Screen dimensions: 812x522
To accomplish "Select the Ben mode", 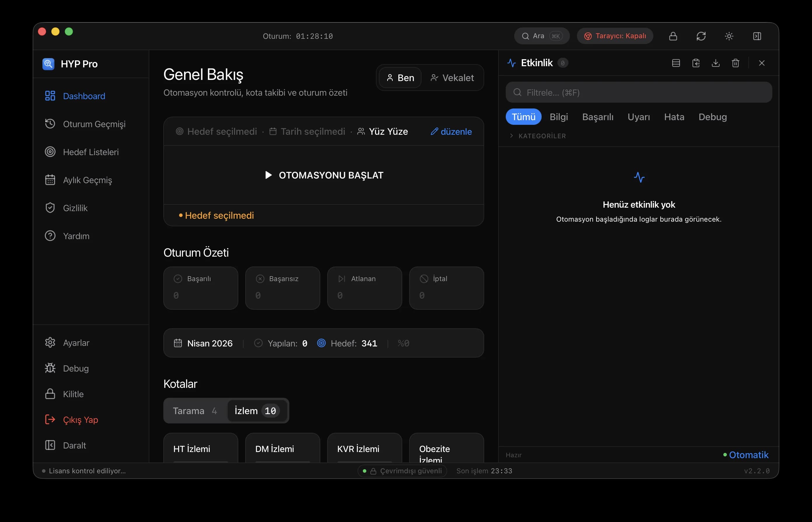I will [x=400, y=78].
